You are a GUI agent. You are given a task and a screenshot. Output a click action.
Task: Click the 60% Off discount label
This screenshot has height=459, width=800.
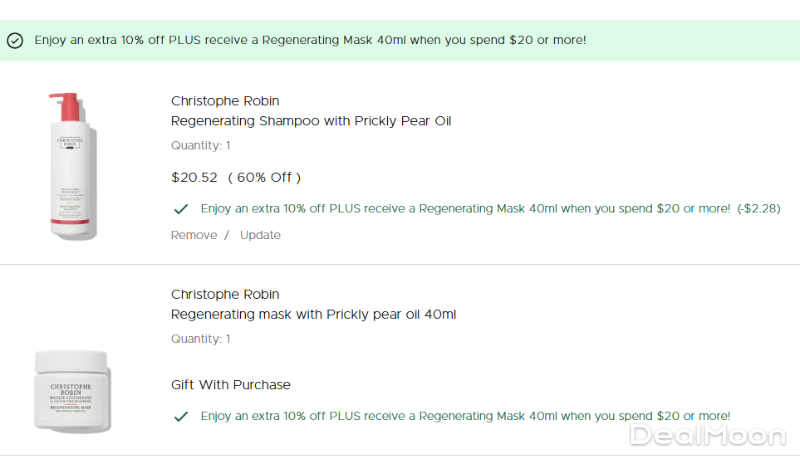point(264,177)
